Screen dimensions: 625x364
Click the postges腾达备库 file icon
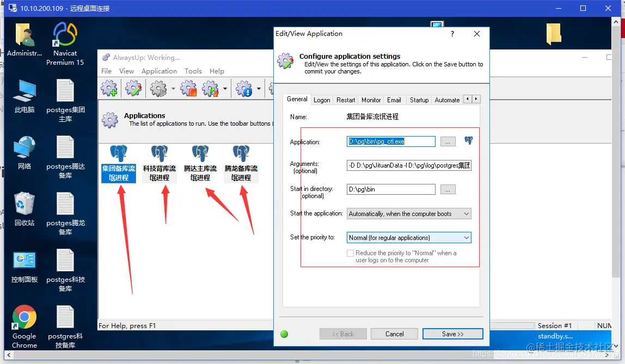[65, 157]
